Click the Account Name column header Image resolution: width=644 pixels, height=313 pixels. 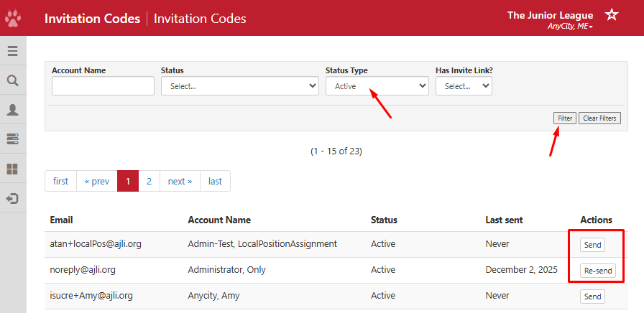[219, 220]
